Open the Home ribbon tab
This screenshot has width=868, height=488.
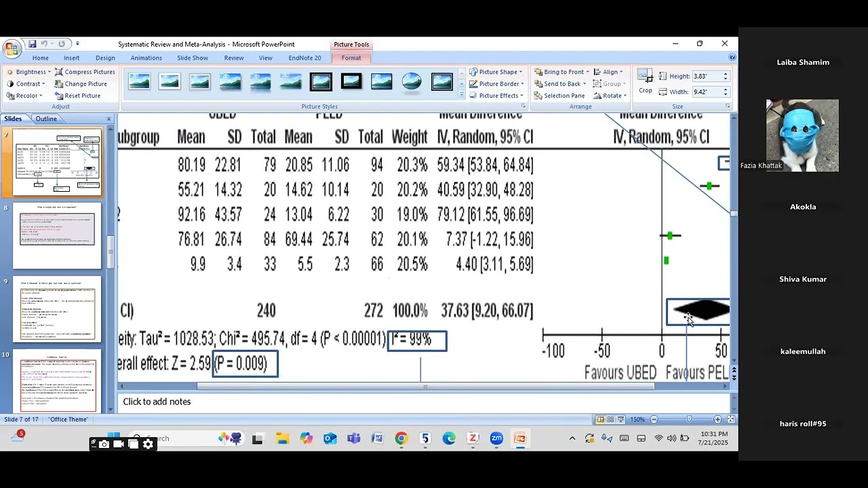pyautogui.click(x=40, y=58)
